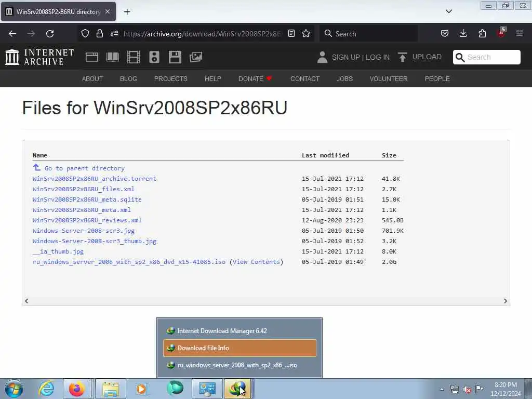The width and height of the screenshot is (532, 399).
Task: Open WinSrv2008SP2x86RU_reviews.xml
Action: pyautogui.click(x=87, y=220)
